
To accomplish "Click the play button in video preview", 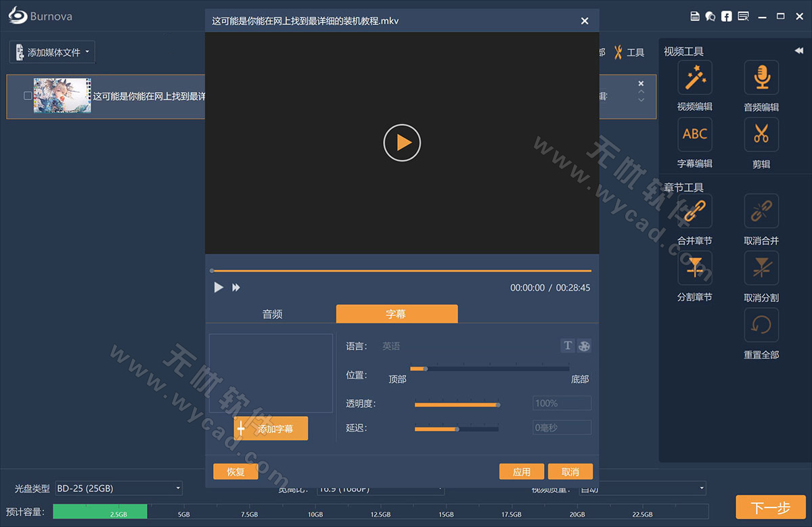I will coord(402,143).
